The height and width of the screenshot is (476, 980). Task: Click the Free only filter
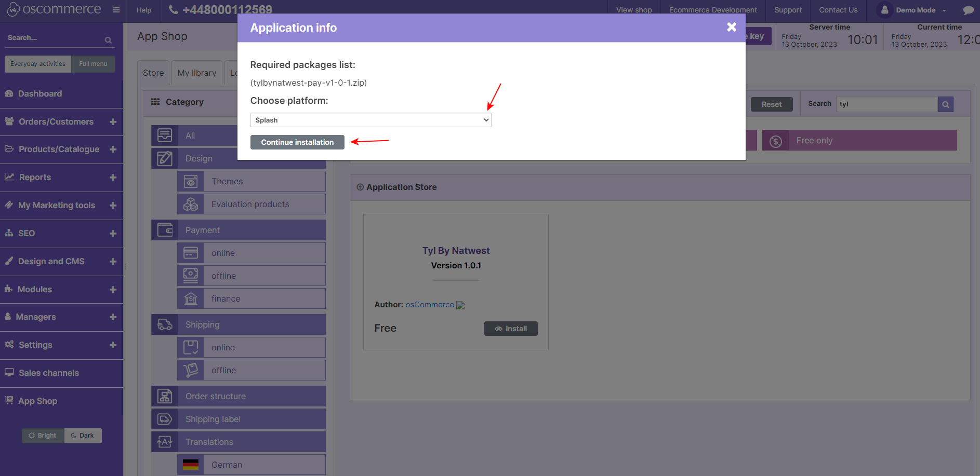click(x=859, y=141)
